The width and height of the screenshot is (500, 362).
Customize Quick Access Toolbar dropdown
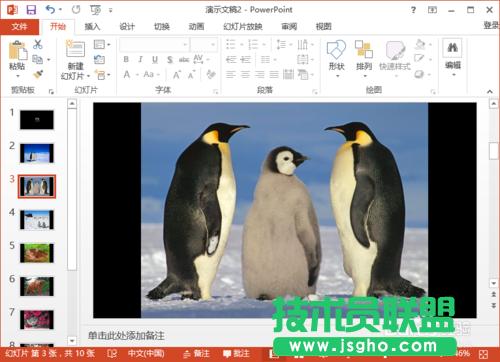110,10
